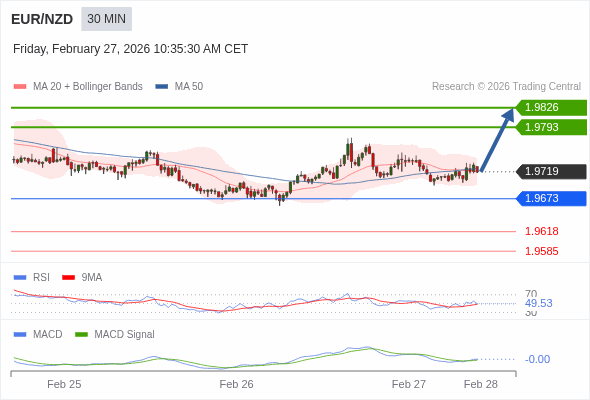Click the blue MACD legend swatch
The height and width of the screenshot is (400, 590).
[20, 335]
